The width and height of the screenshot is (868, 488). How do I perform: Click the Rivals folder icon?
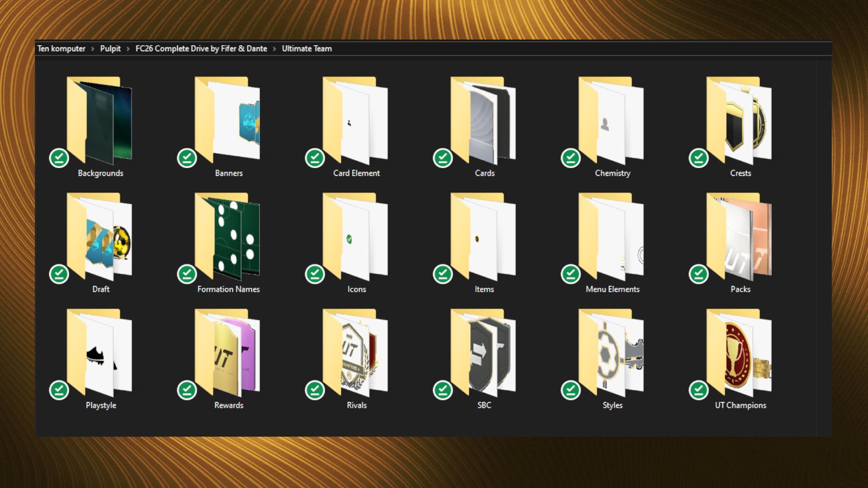[355, 353]
